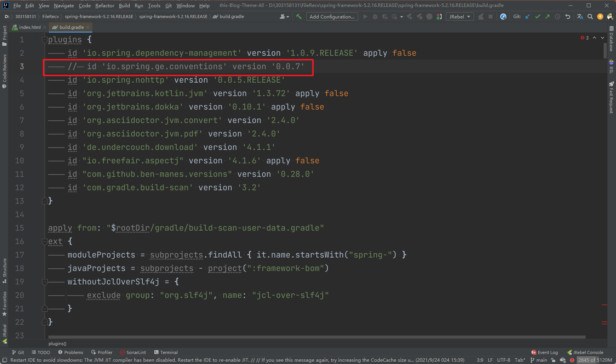Open the JRebel Console panel
Screen dimensions: 616x364
click(585, 352)
